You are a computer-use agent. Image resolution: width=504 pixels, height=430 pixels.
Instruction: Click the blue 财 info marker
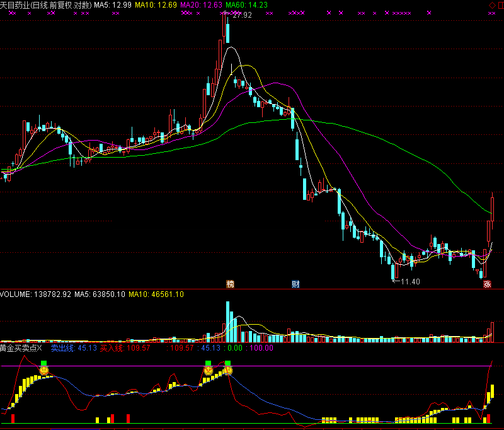tap(295, 284)
